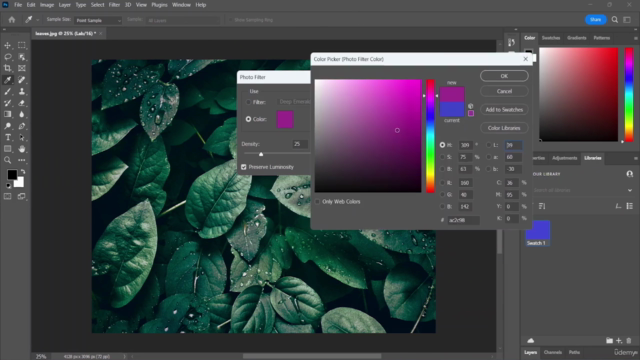Open the Edit Toolbar three-dots menu
The image size is (640, 360).
[x=22, y=160]
